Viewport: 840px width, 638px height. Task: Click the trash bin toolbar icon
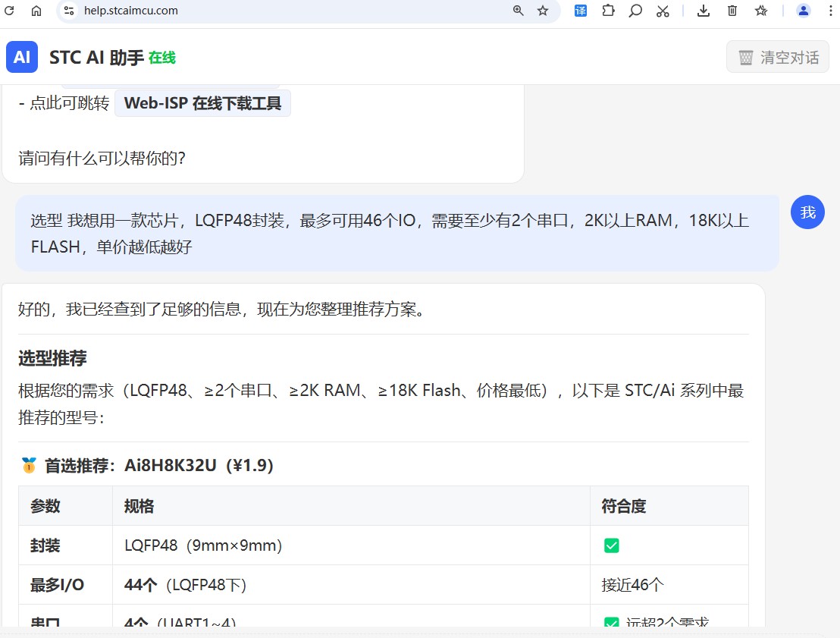pyautogui.click(x=732, y=11)
